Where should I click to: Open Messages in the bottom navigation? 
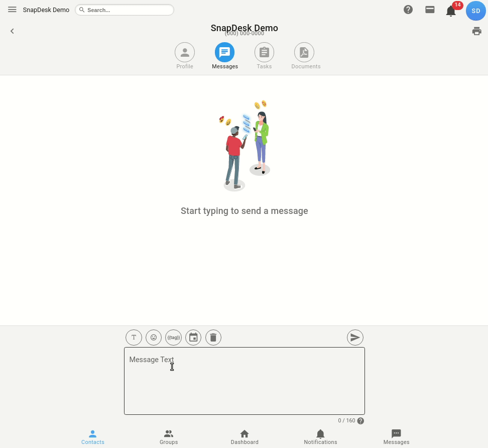click(397, 437)
